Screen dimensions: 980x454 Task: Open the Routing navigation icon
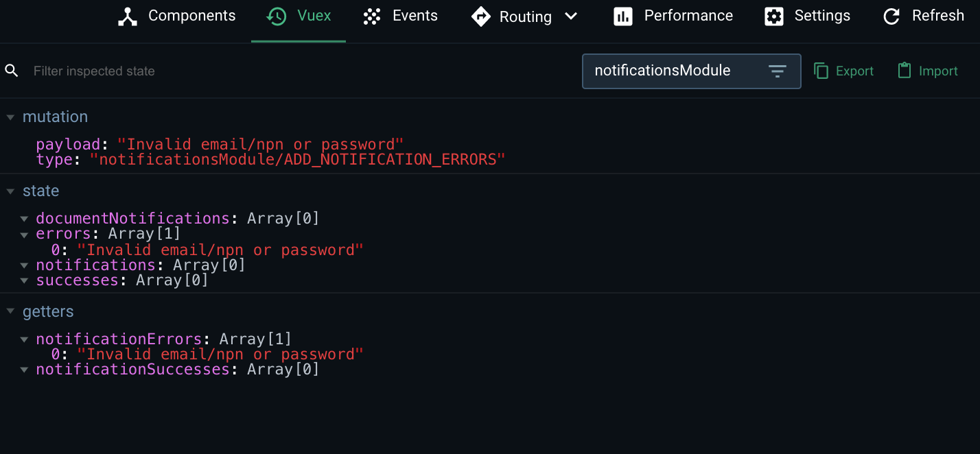click(480, 16)
